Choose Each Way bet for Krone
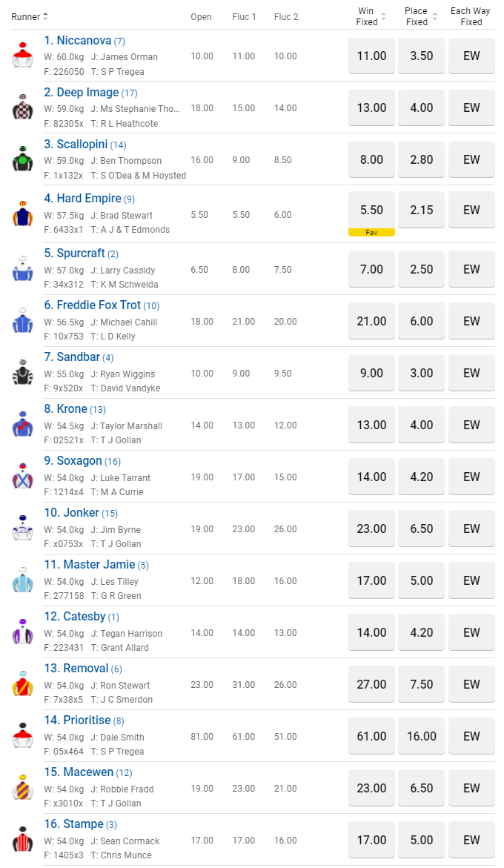Screen dimensions: 504x868 (471, 425)
